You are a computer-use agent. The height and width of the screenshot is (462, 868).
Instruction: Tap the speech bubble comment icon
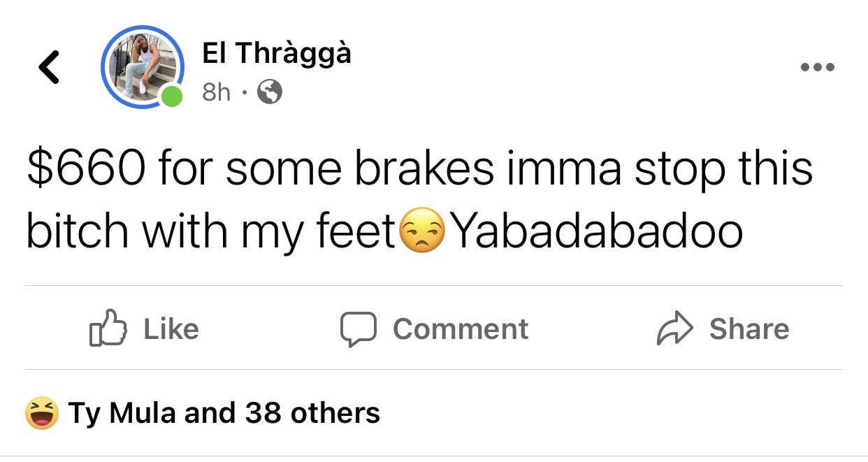click(x=358, y=329)
